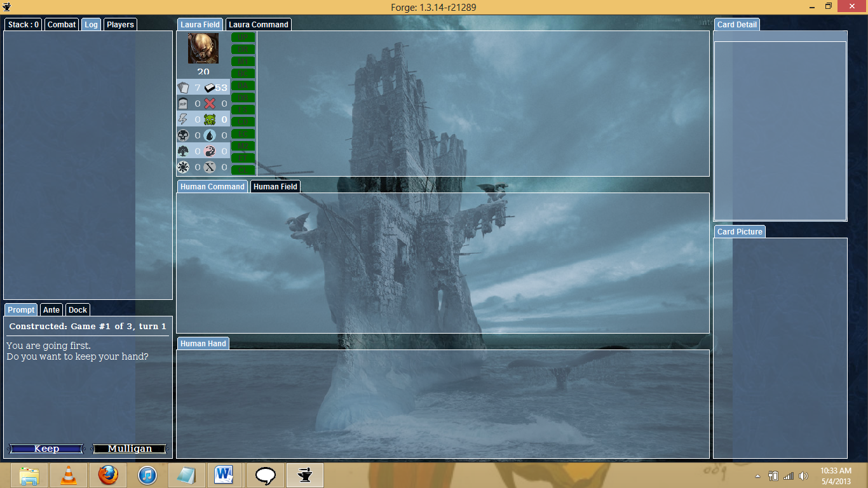This screenshot has height=488, width=868.
Task: Click Laura's avatar portrait
Action: (x=203, y=48)
